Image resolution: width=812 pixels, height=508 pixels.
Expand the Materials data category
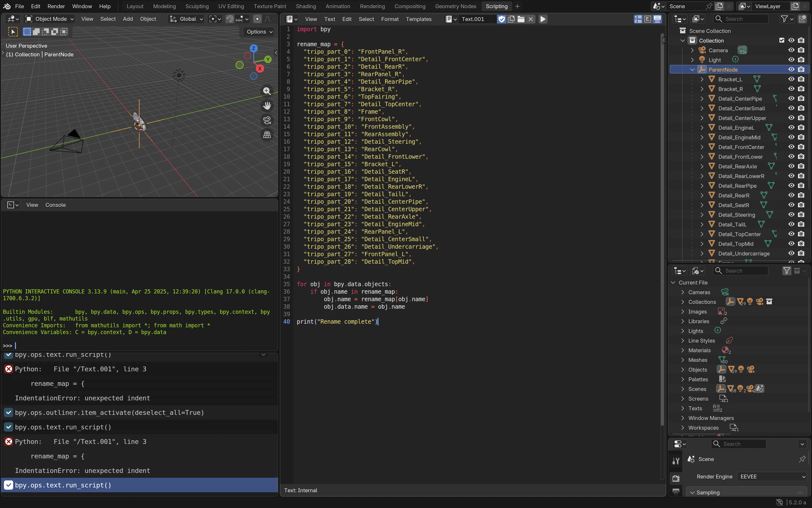tap(682, 350)
